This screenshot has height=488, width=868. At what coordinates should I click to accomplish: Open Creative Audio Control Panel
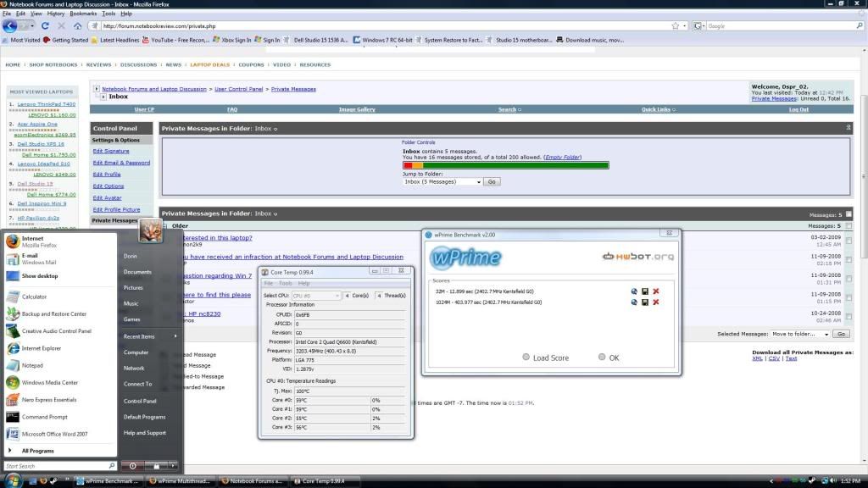click(60, 331)
